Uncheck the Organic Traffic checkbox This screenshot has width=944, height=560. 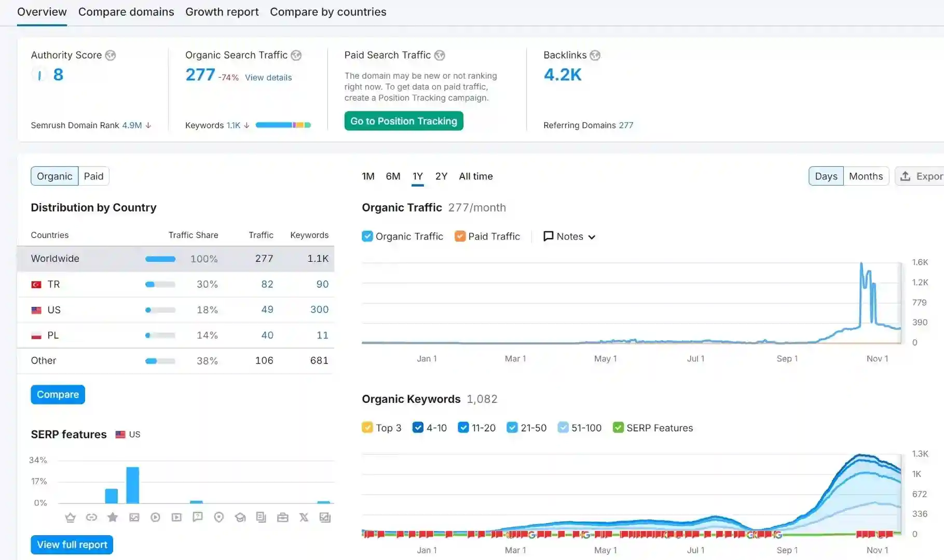click(x=367, y=236)
